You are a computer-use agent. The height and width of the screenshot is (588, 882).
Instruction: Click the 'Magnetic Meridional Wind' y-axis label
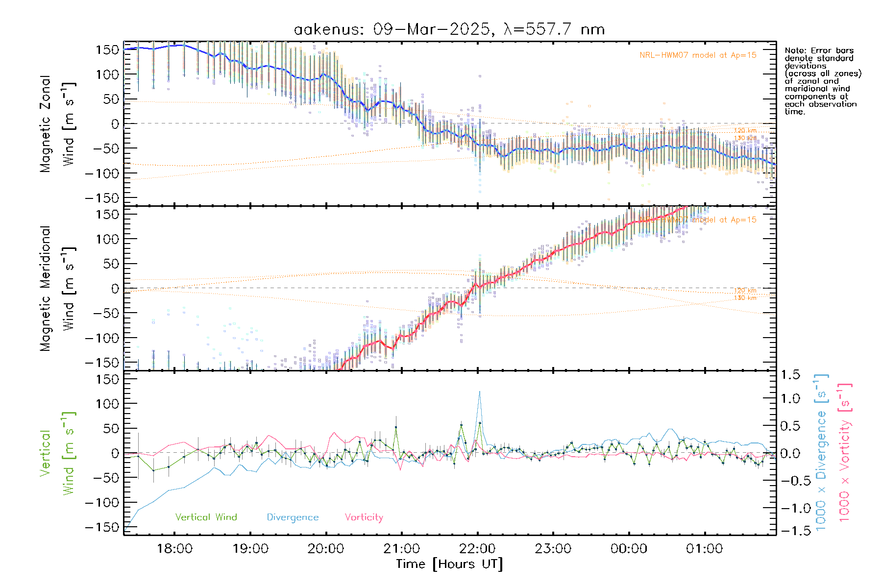(57, 288)
